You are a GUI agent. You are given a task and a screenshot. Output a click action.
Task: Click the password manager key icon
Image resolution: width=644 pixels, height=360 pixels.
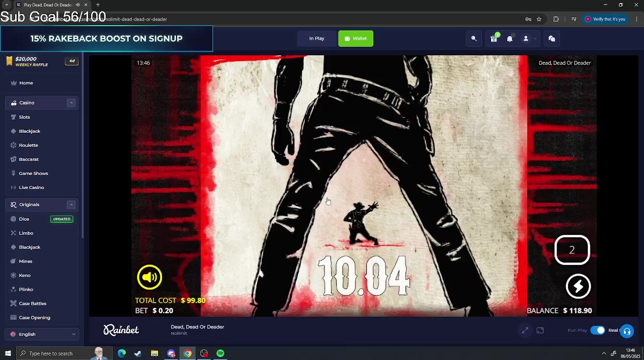(x=528, y=19)
